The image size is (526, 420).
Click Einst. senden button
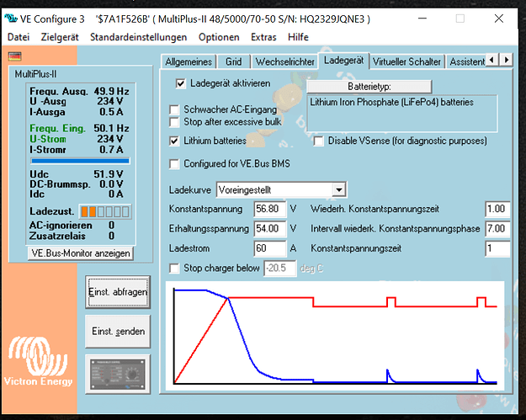pyautogui.click(x=118, y=331)
